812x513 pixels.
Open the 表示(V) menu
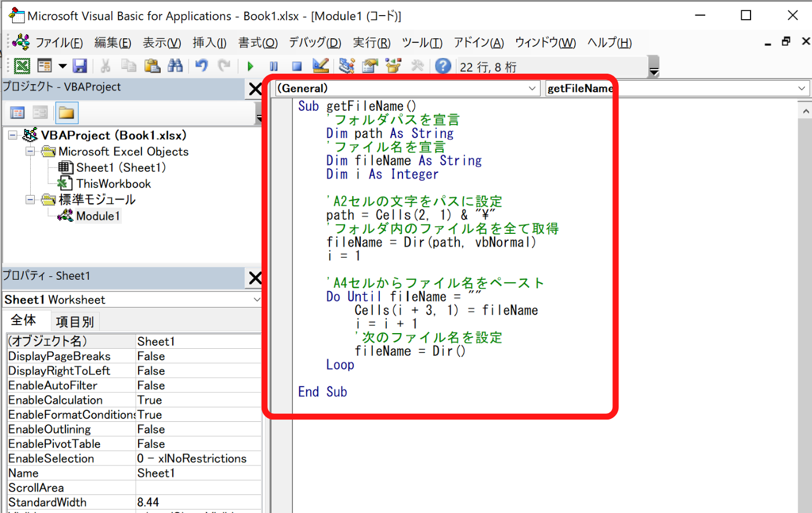[162, 42]
